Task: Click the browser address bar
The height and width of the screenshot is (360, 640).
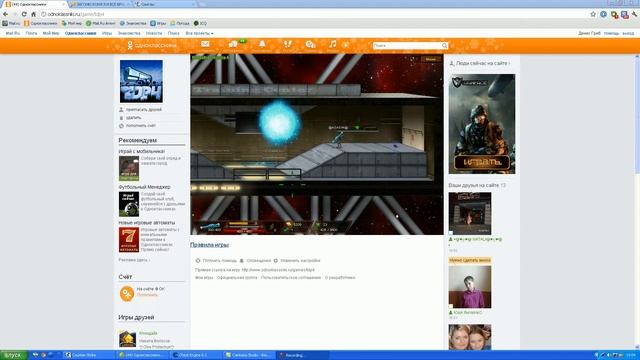Action: [x=314, y=14]
